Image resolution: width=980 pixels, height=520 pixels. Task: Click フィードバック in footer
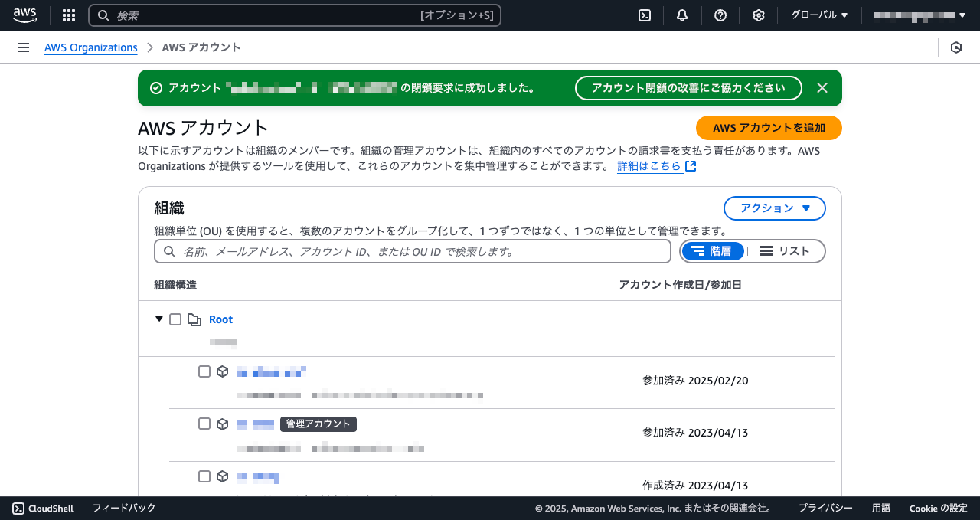tap(124, 508)
